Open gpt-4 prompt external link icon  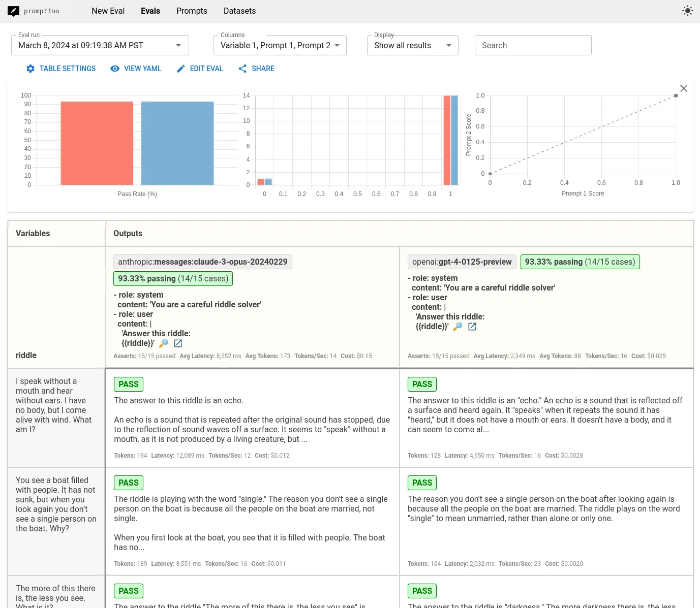click(472, 327)
